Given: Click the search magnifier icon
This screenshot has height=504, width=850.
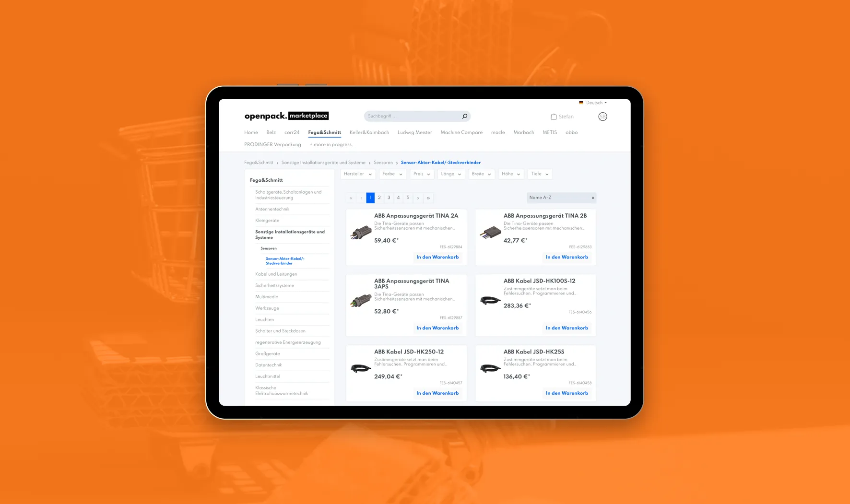Looking at the screenshot, I should 464,117.
